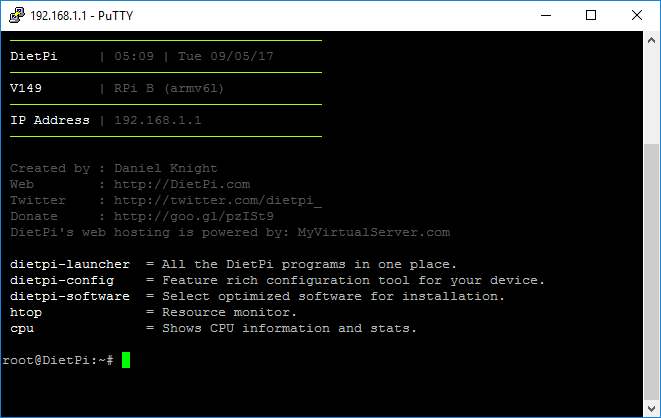Click the scrollbar down arrow
Viewport: 661px width, 418px height.
[x=651, y=408]
